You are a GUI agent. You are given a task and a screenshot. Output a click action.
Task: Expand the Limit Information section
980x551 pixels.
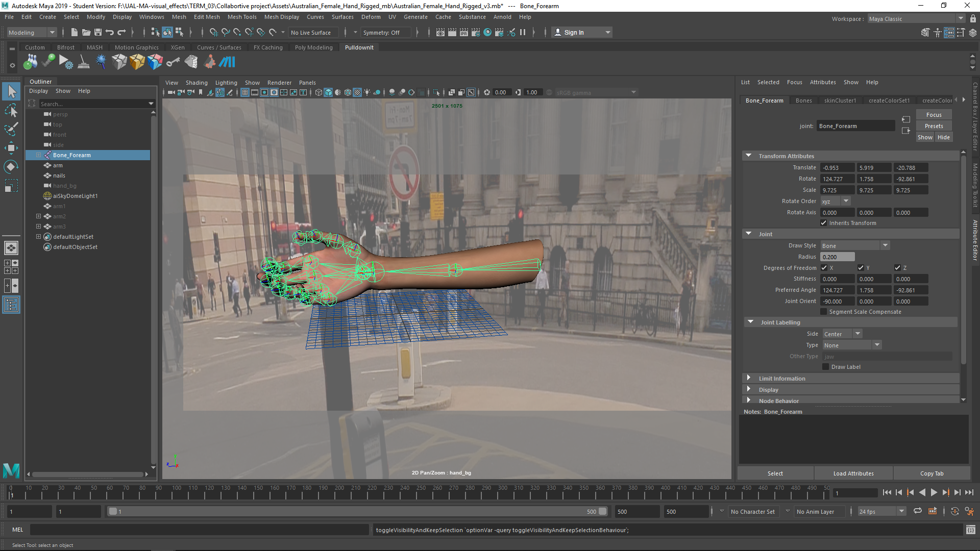[781, 379]
